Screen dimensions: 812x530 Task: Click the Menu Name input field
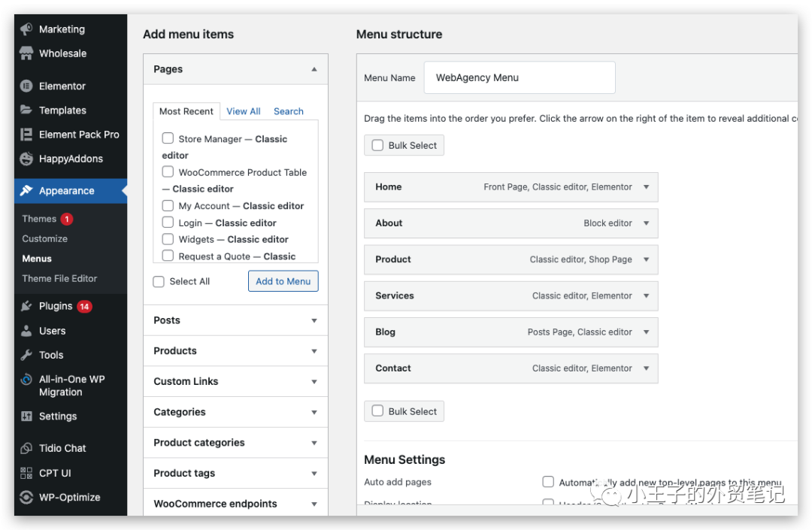coord(520,77)
